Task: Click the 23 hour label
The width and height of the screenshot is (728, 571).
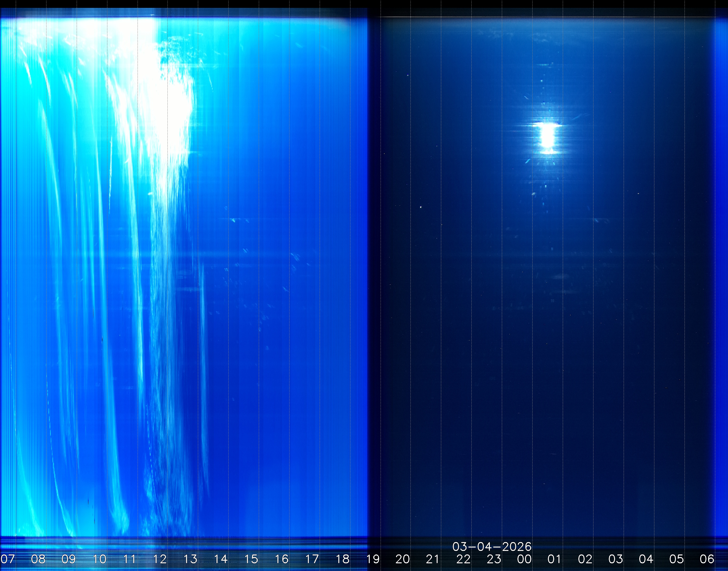Action: coord(494,559)
